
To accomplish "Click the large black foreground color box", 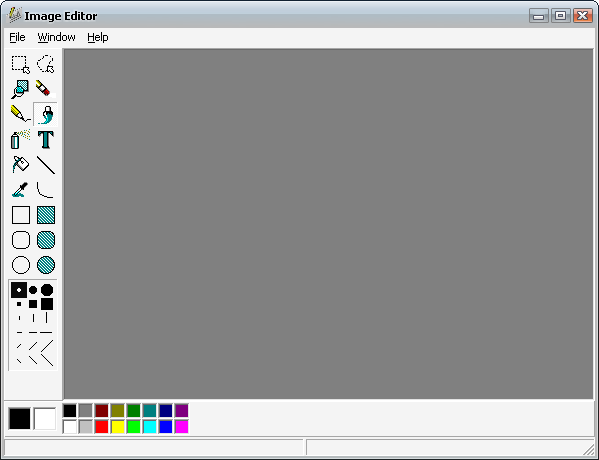I will (19, 419).
